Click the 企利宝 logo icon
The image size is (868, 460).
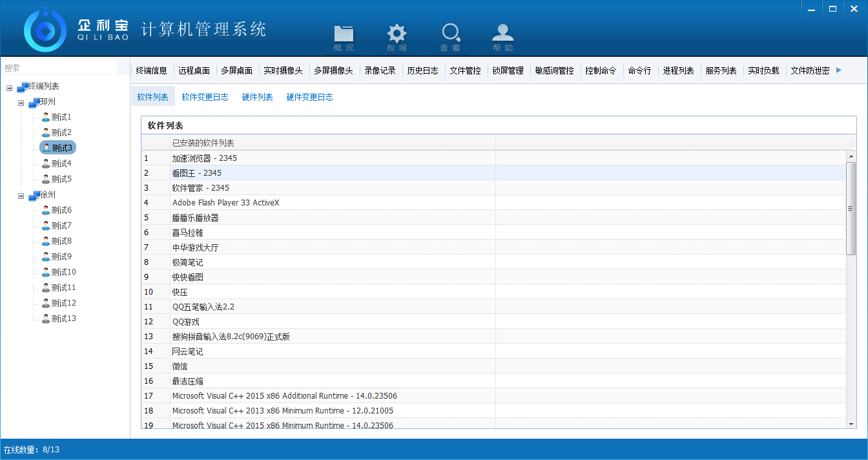click(45, 30)
